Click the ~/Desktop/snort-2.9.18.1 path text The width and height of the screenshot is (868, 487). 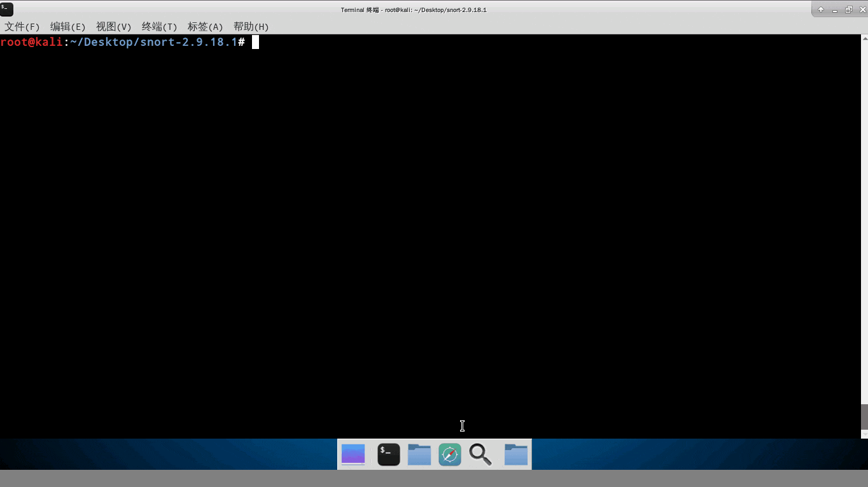pos(153,42)
